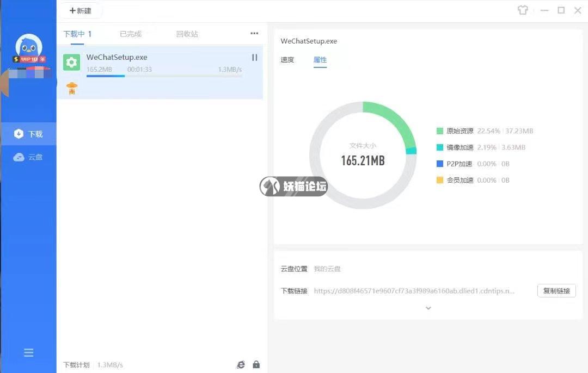Viewport: 588px width, 373px height.
Task: Open the skin (shirt) icon
Action: 523,10
